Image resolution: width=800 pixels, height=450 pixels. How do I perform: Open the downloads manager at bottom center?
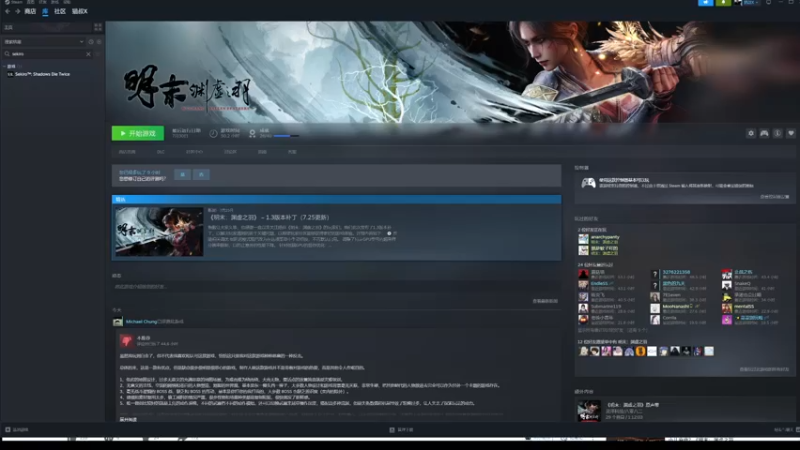(401, 430)
